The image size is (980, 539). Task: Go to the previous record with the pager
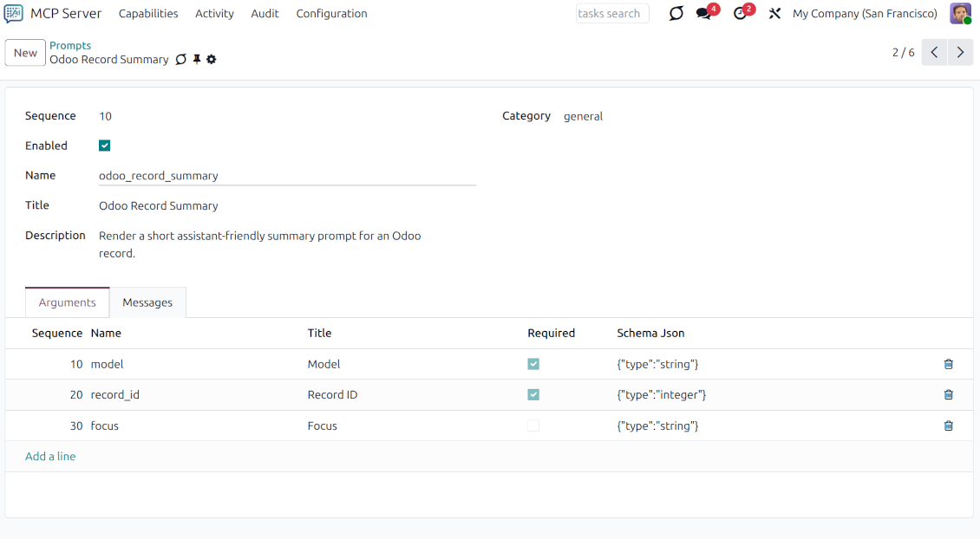934,52
